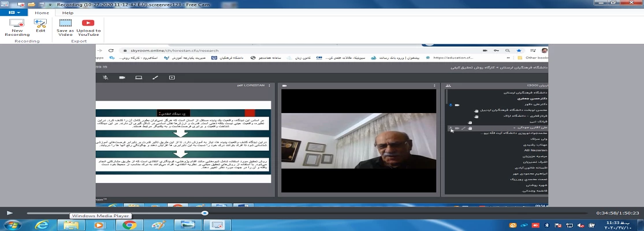The width and height of the screenshot is (644, 231).
Task: Open Google Chrome from the Windows taskbar
Action: [x=129, y=225]
